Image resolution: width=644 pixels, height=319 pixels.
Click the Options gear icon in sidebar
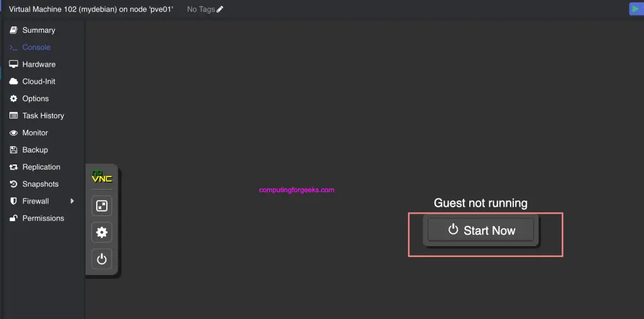tap(14, 99)
